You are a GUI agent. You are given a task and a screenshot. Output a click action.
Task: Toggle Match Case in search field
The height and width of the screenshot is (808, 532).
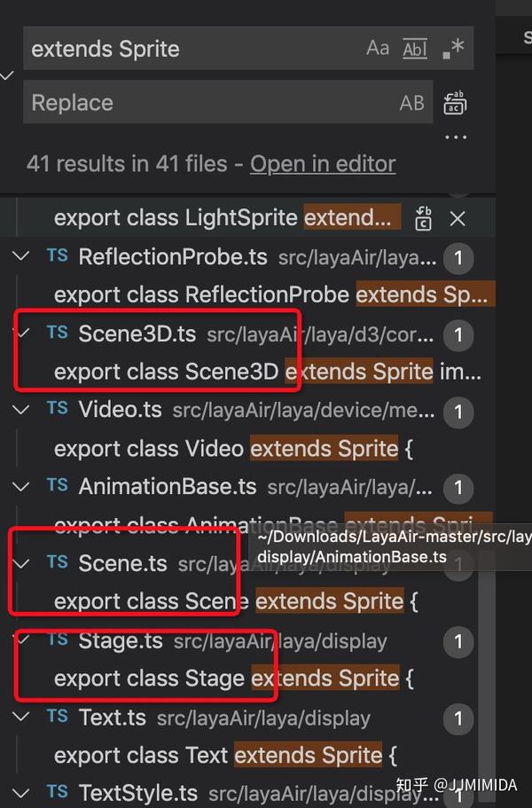point(378,48)
